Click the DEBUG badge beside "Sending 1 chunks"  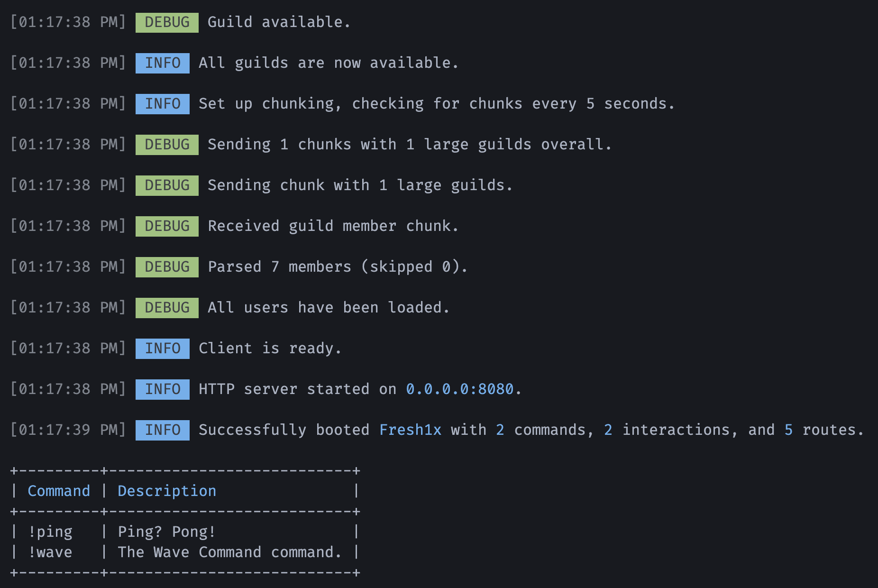[167, 145]
